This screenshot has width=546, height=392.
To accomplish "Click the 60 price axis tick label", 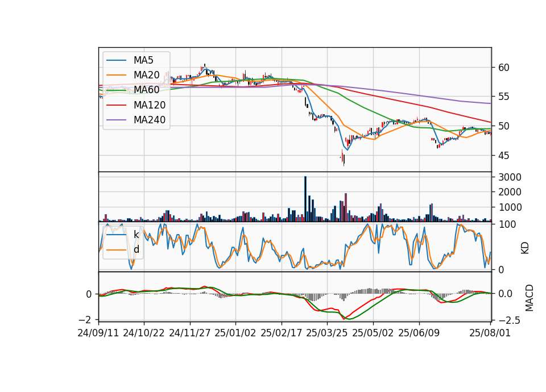I will click(504, 68).
